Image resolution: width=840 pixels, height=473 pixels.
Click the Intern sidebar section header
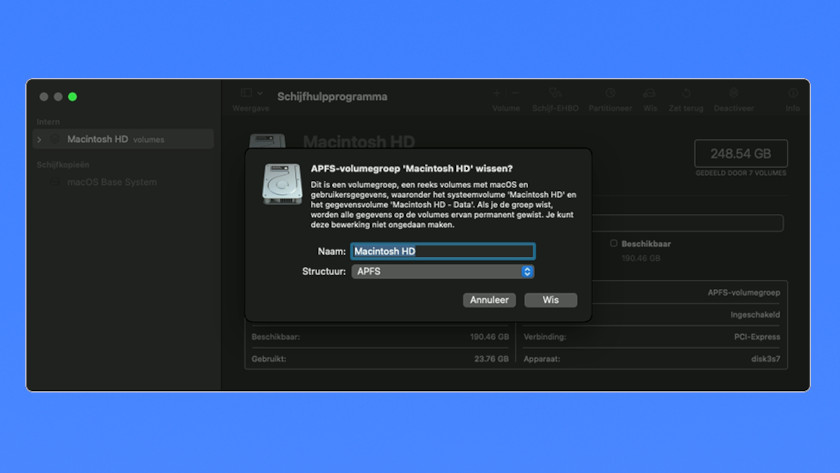(x=48, y=122)
